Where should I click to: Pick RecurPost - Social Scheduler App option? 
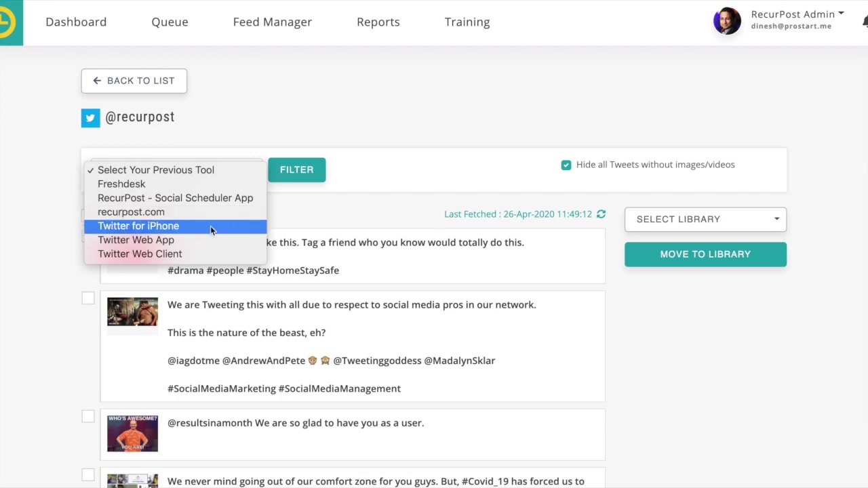click(x=176, y=198)
